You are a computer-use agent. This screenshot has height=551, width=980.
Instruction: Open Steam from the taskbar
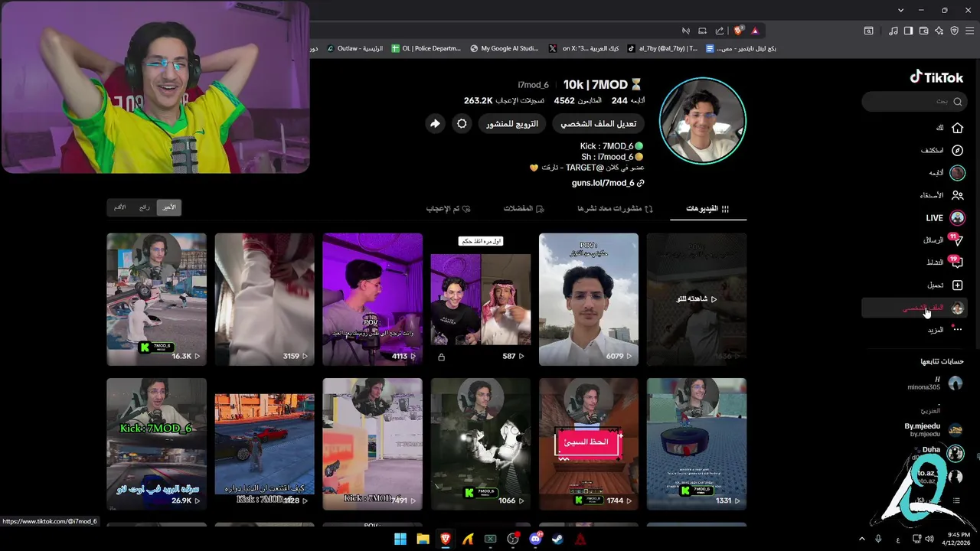click(x=558, y=539)
